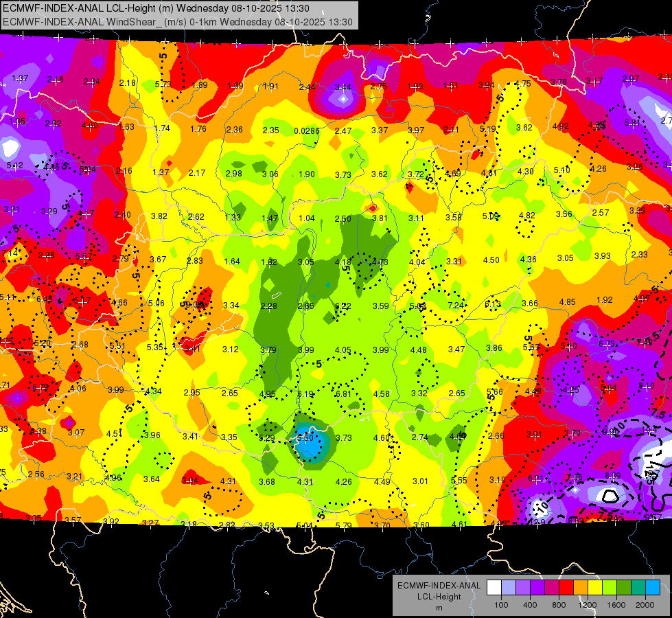This screenshot has height=618, width=672.
Task: Select the lime green legend swatch
Action: pyautogui.click(x=610, y=587)
